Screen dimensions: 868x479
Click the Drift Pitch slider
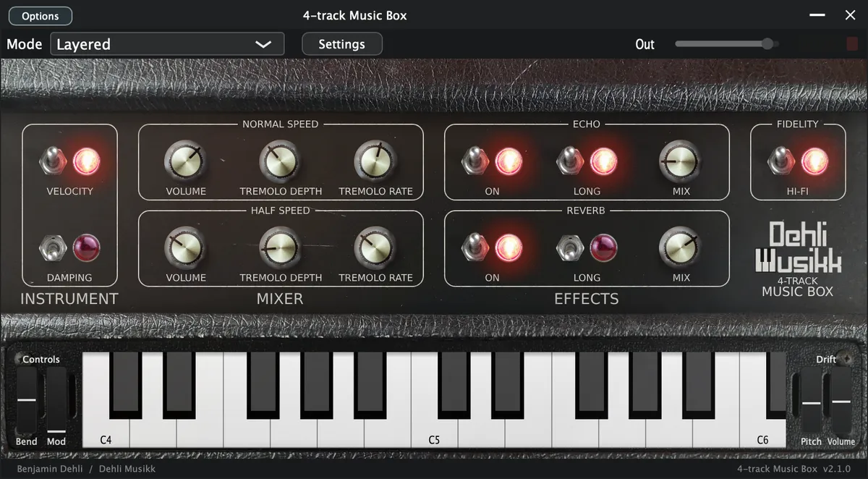click(x=811, y=400)
